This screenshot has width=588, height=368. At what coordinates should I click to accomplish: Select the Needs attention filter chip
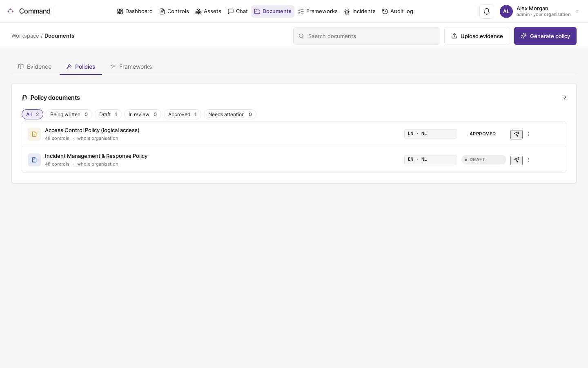tap(230, 114)
